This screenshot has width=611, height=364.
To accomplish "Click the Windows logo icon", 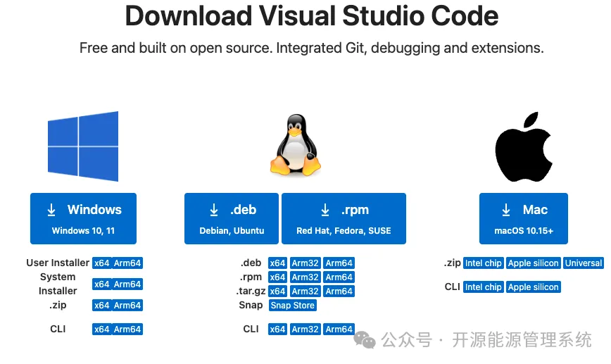I will 83,146.
